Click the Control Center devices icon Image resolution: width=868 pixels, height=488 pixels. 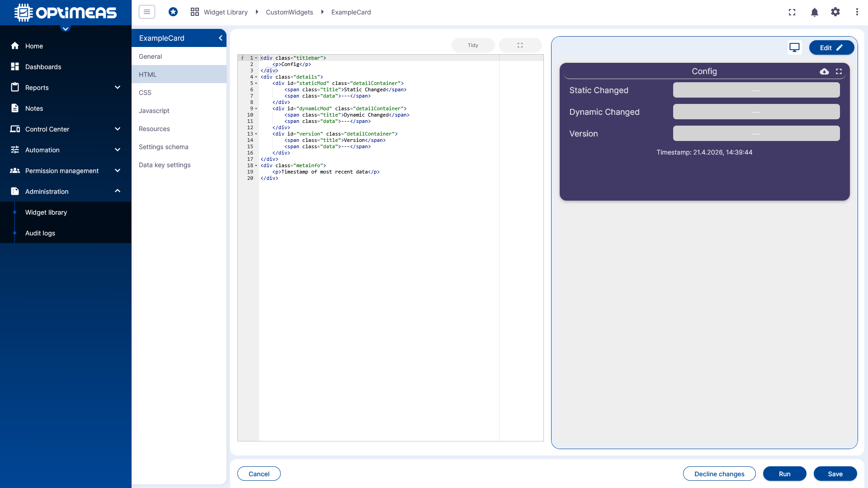pos(15,129)
